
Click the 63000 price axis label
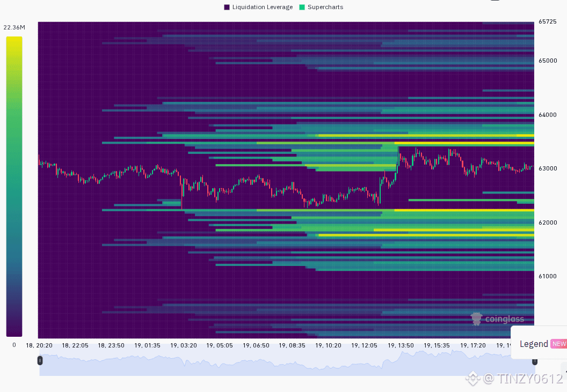coord(548,169)
